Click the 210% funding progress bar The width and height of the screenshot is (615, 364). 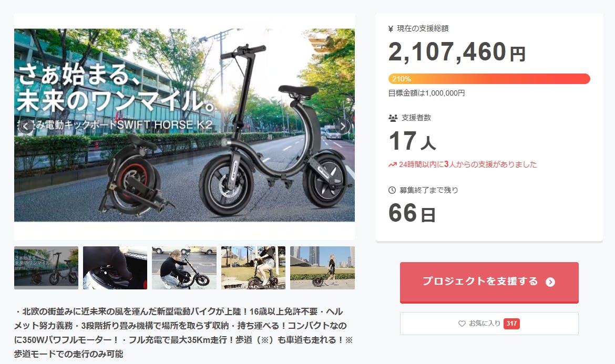point(489,79)
